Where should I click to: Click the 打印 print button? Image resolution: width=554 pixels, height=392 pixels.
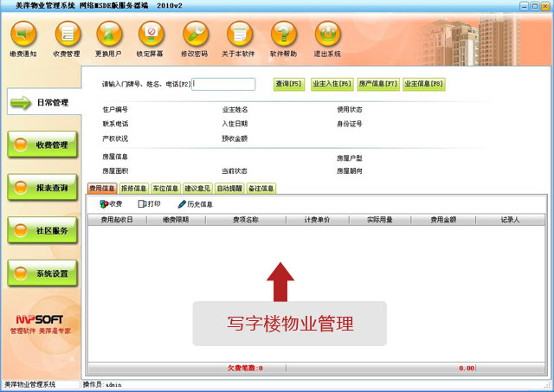point(150,204)
